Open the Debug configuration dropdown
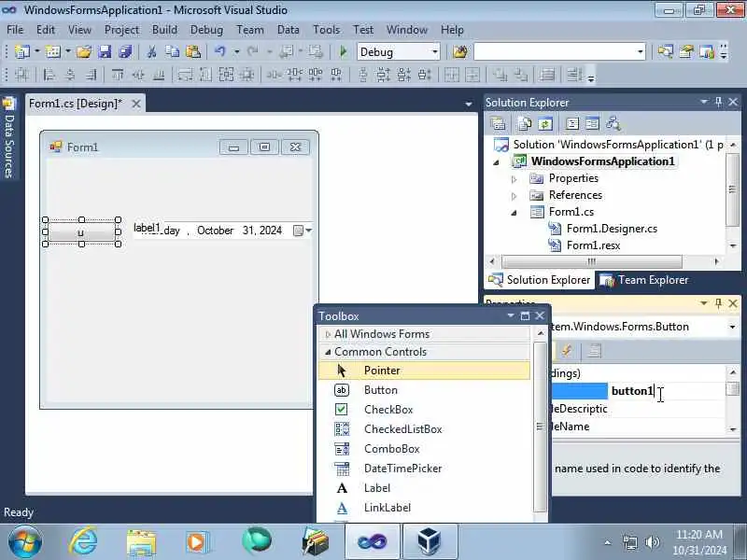The image size is (747, 560). 434,51
